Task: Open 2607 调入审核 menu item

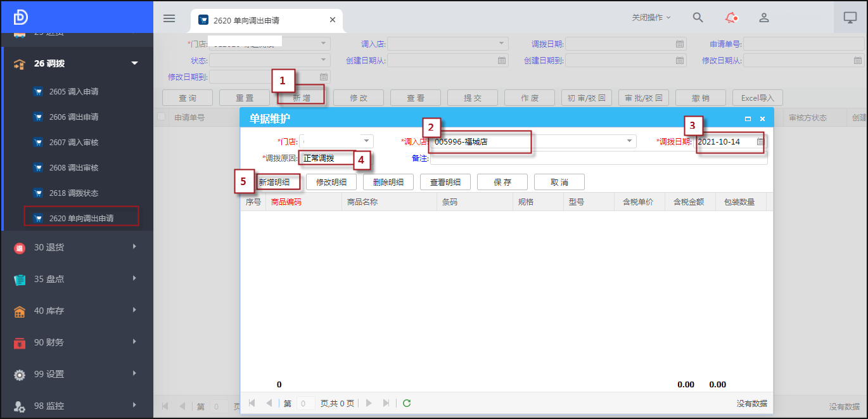Action: 73,142
